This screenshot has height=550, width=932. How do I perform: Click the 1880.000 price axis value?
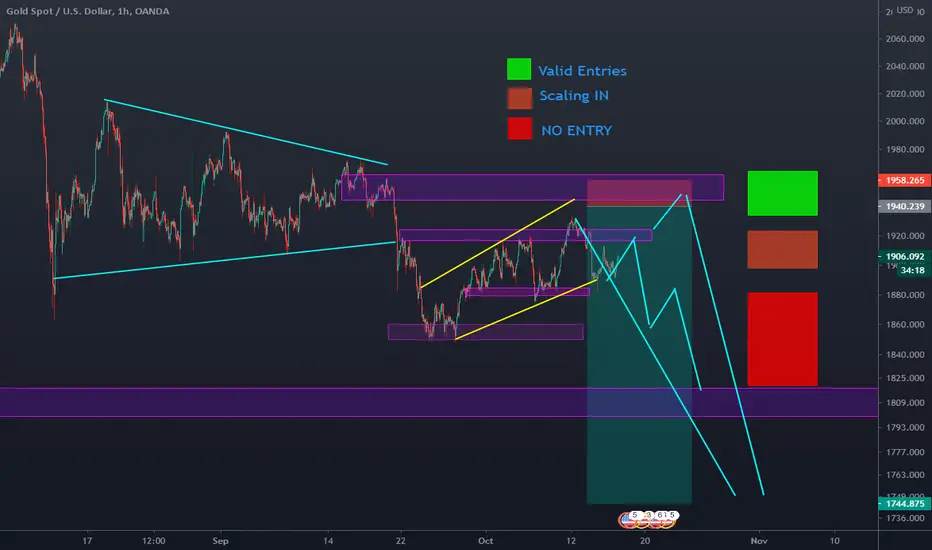point(905,295)
